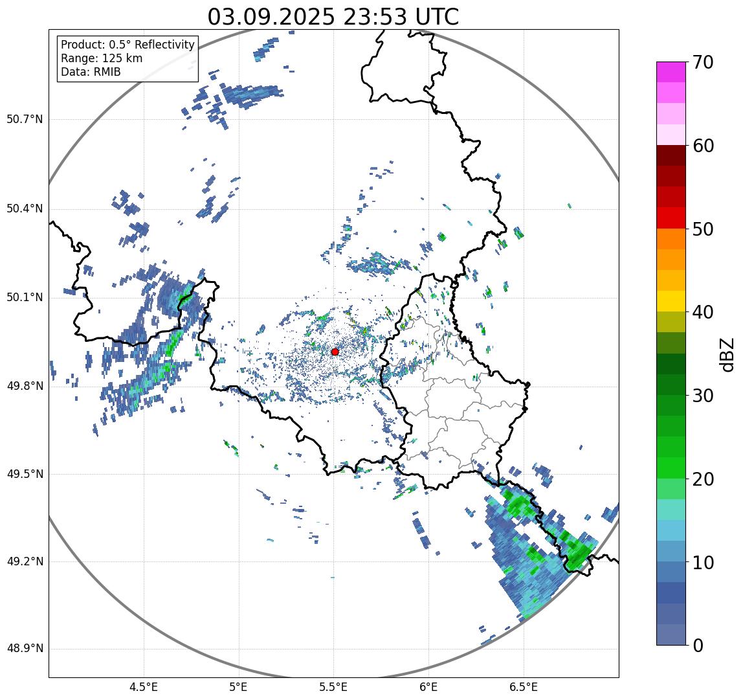Click the yellow colorbar segment above 40
Screen dimensions: 743x700
tap(671, 301)
